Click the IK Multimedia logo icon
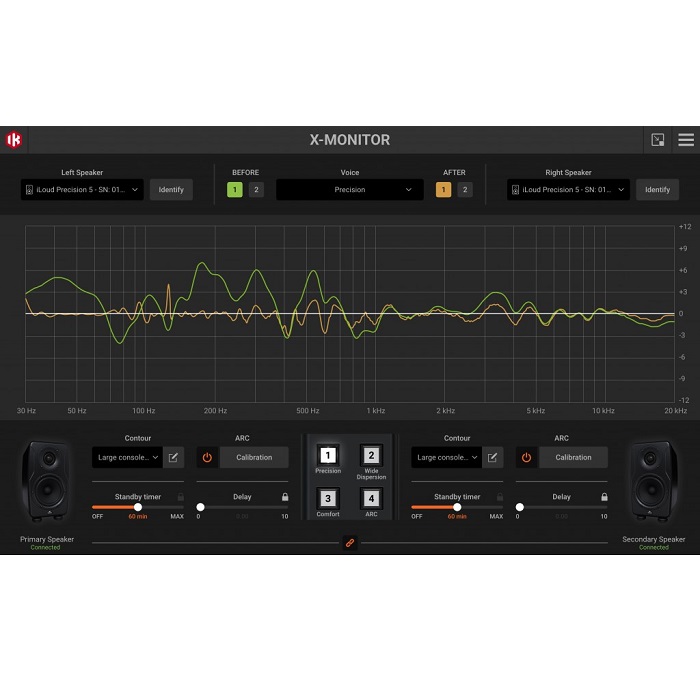Image resolution: width=700 pixels, height=700 pixels. [14, 140]
